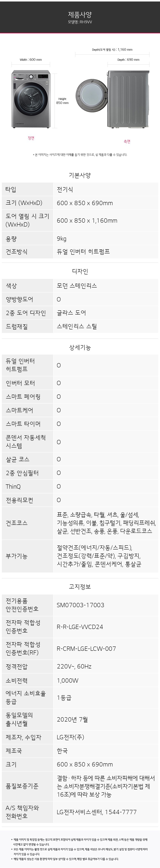The height and width of the screenshot is (868, 160).
Task: Click the Width 600 mm dimension label
Action: click(31, 60)
